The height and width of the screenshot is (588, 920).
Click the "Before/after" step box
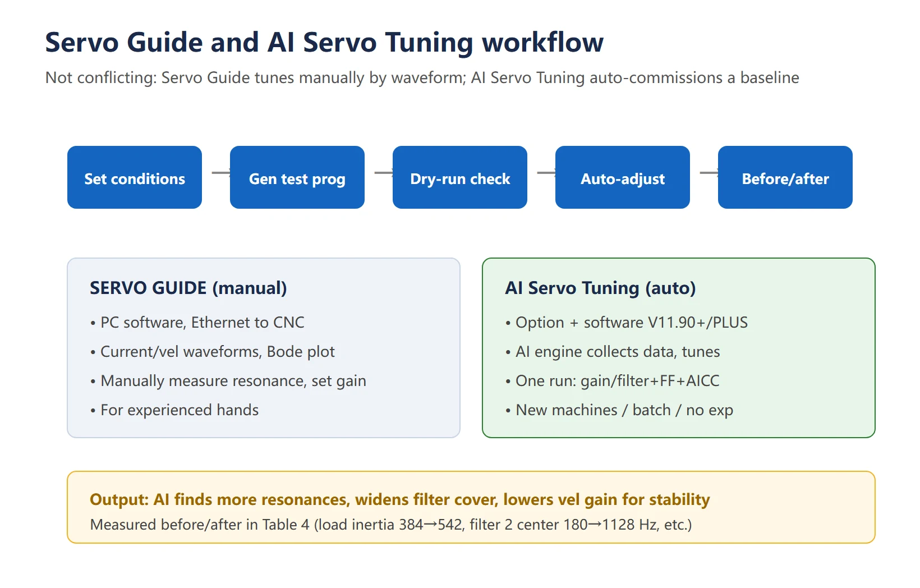tap(785, 177)
